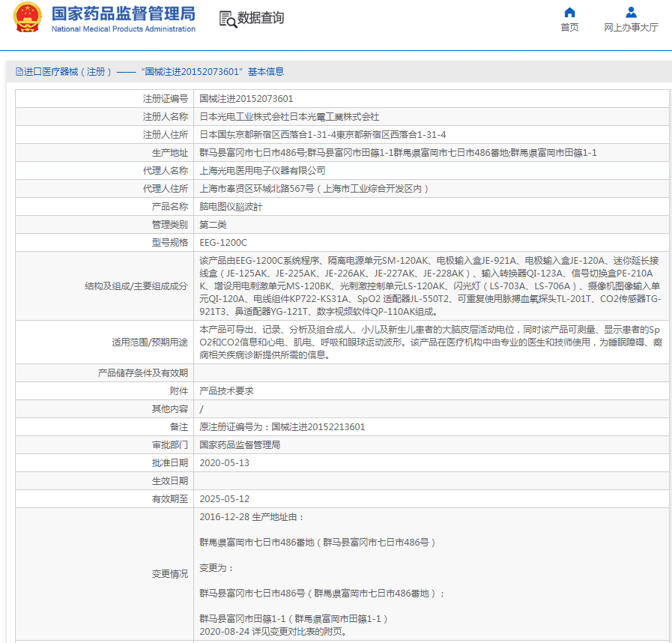Screen dimensions: 672x643
Task: Click the 产品技术要求 attachment entry
Action: [x=226, y=391]
